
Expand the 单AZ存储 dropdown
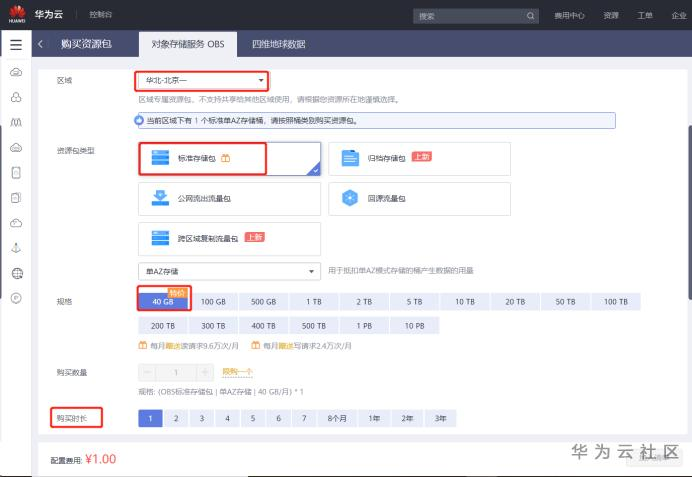pyautogui.click(x=229, y=271)
